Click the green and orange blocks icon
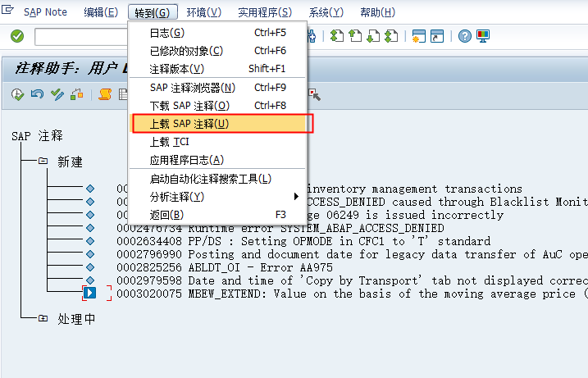 [76, 94]
